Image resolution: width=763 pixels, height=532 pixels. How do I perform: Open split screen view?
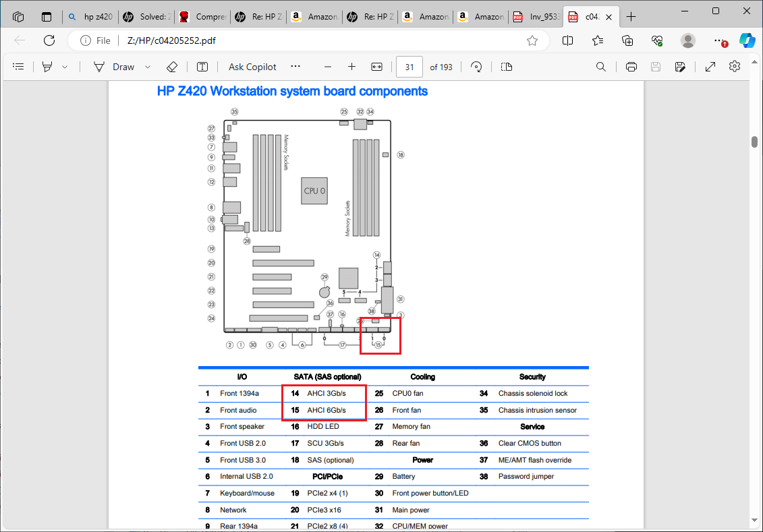(567, 40)
